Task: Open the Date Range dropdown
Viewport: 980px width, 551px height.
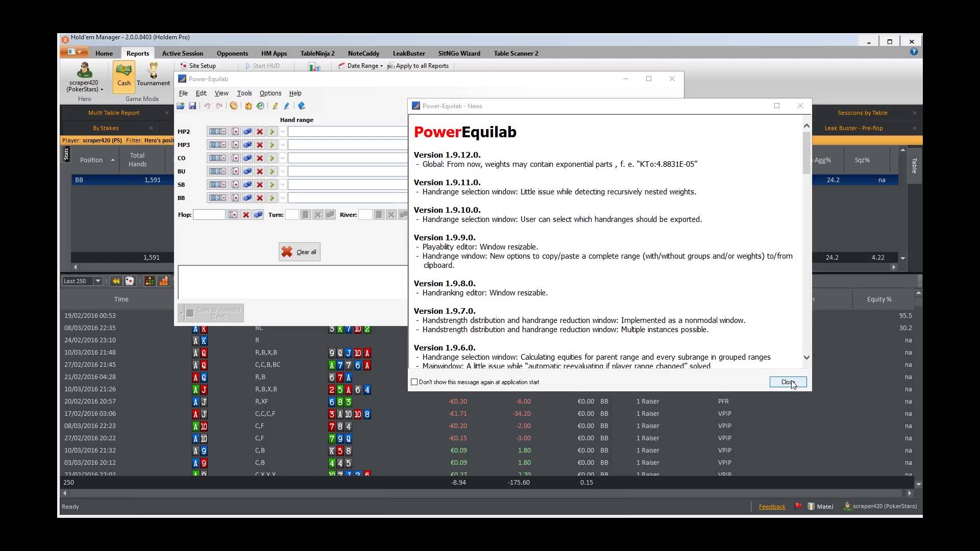Action: tap(360, 65)
